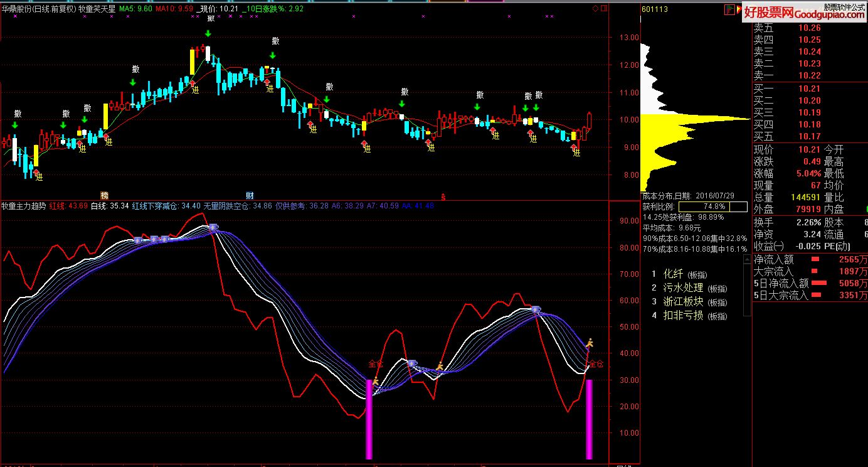Screen dimensions: 868x467
Task: Click the 总量 144591 value
Action: point(805,198)
